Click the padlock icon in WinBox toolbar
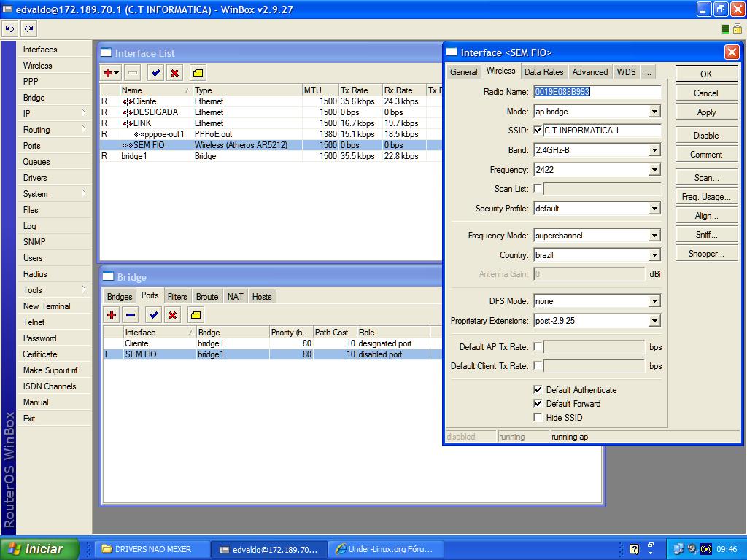747x560 pixels. click(737, 29)
